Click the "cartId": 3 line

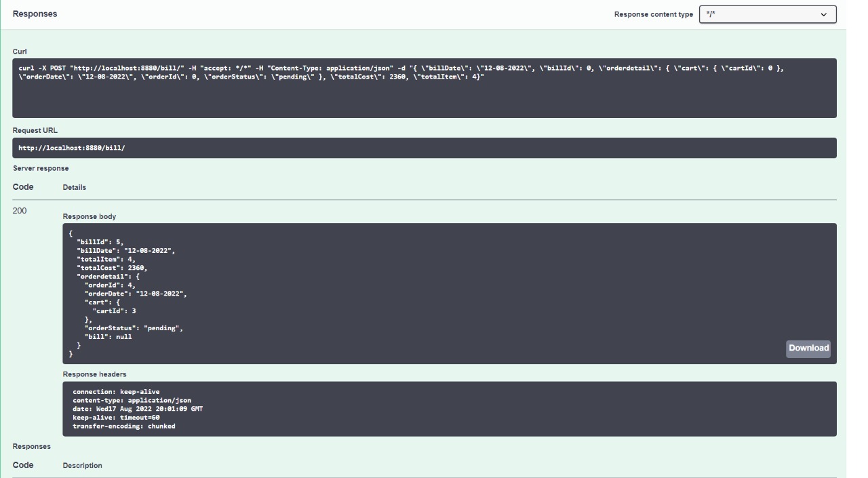coord(114,311)
